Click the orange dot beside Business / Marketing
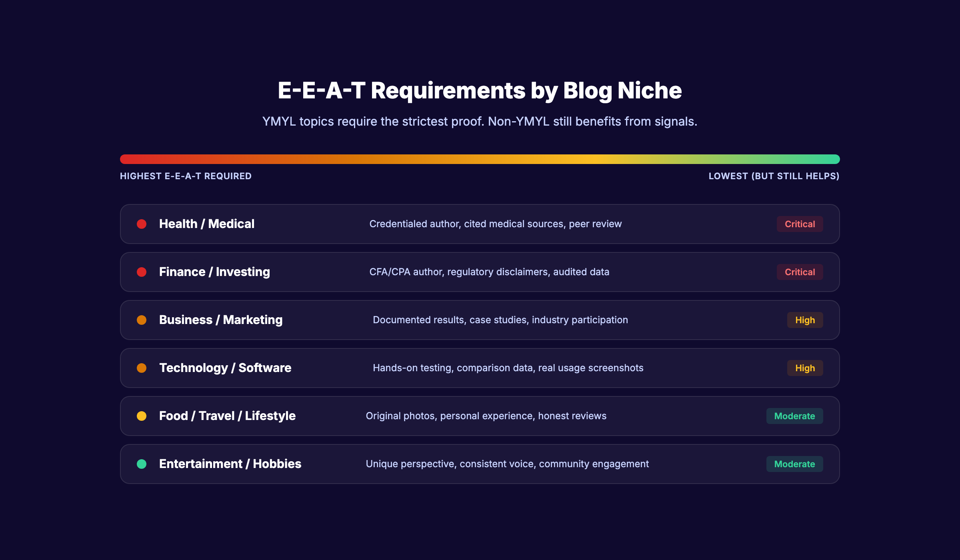 pyautogui.click(x=142, y=320)
